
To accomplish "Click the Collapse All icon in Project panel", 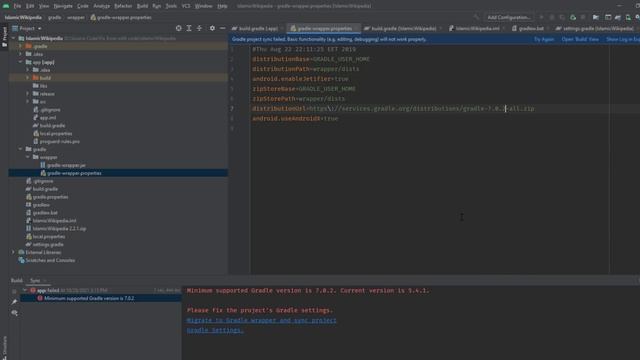I will tap(199, 28).
